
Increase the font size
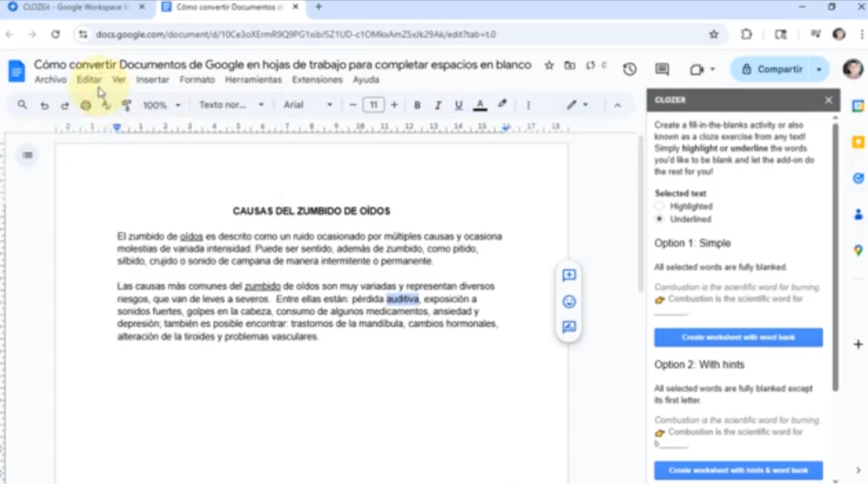click(394, 105)
